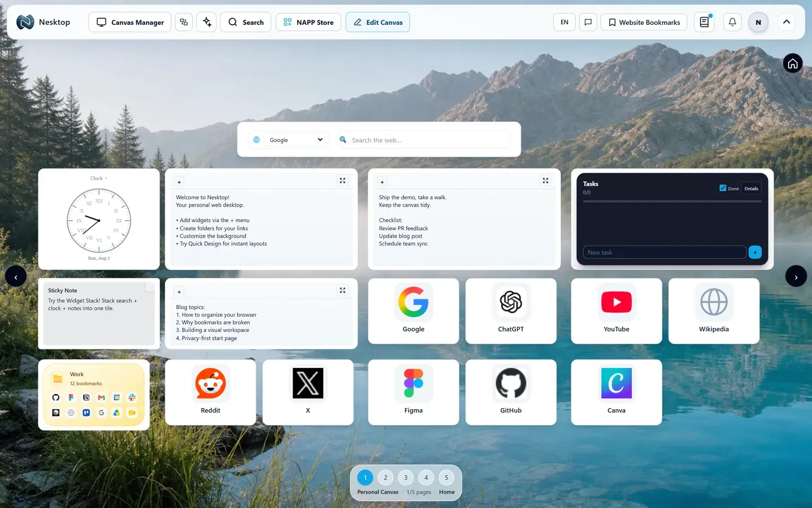812x508 pixels.
Task: Go to next canvas with right arrow
Action: click(x=796, y=277)
